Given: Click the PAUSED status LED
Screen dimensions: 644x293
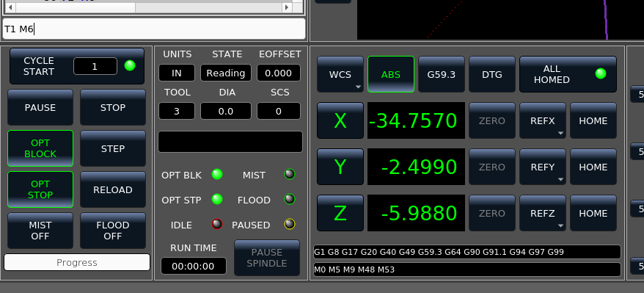Looking at the screenshot, I should click(x=290, y=225).
